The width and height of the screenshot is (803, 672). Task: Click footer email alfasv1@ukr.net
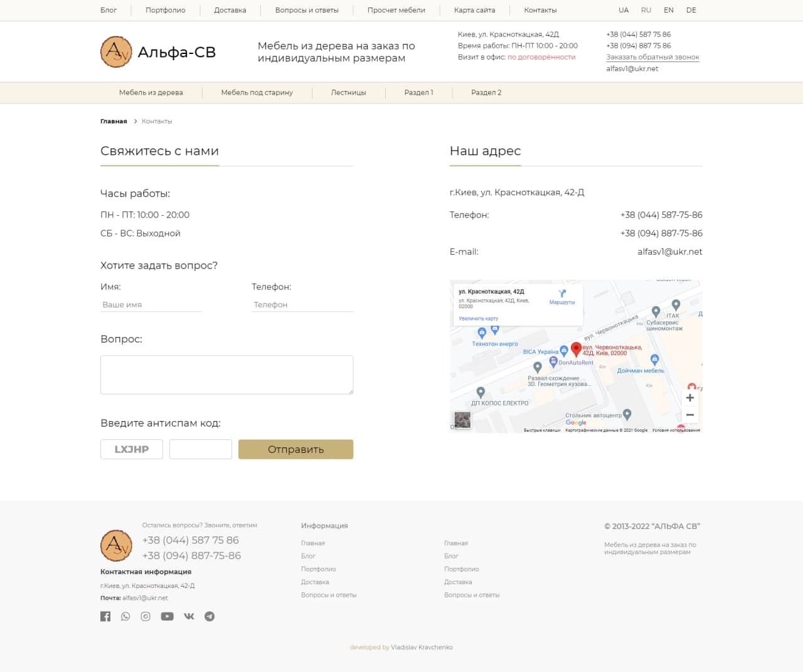[x=145, y=598]
